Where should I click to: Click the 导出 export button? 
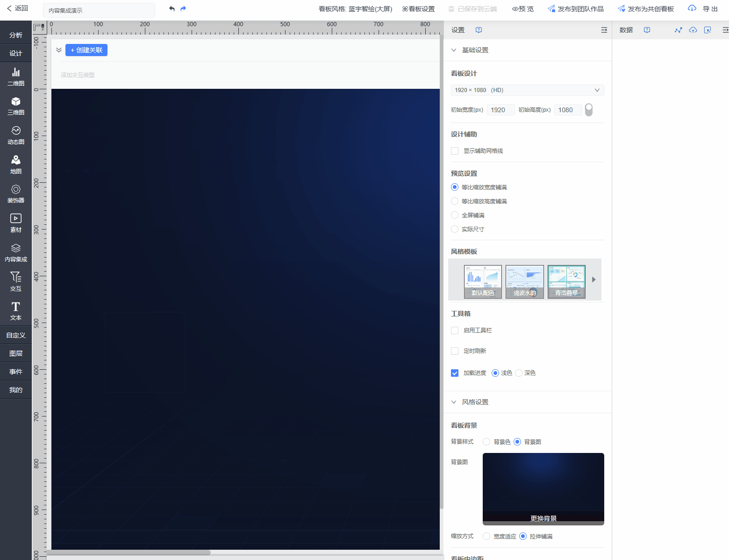click(703, 9)
